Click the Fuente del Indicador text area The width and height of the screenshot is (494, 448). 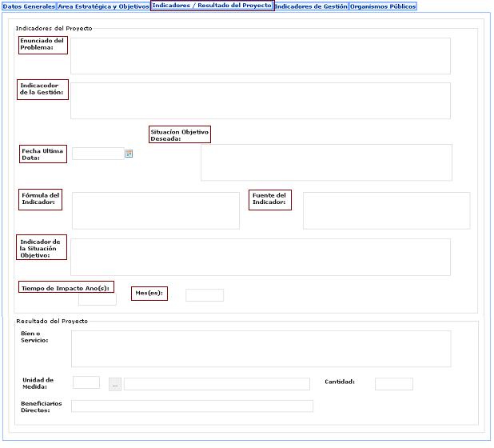(386, 210)
